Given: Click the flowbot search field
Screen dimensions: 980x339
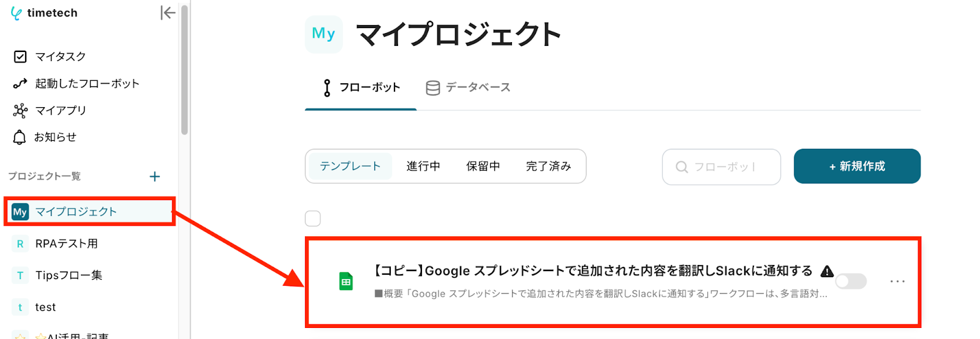Looking at the screenshot, I should pyautogui.click(x=722, y=167).
